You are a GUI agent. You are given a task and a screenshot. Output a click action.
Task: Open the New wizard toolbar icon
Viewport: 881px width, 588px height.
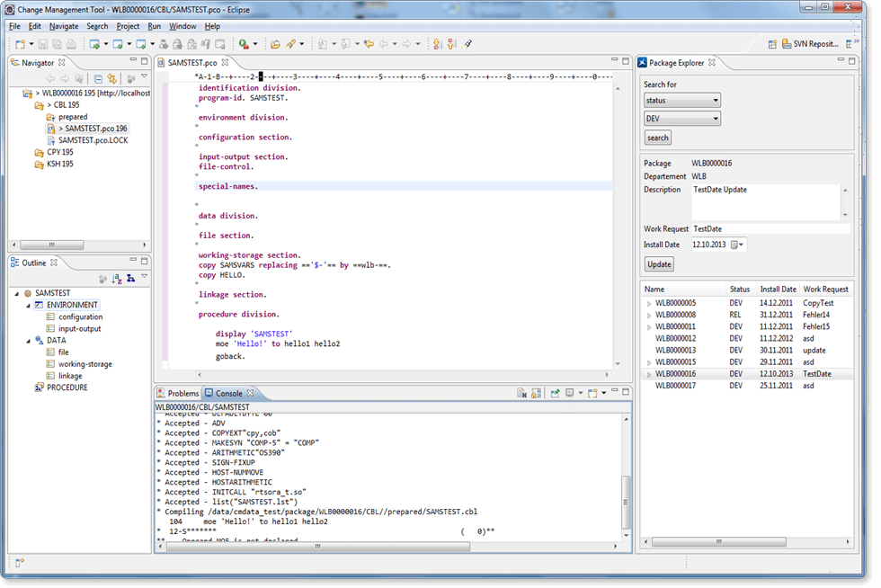[x=19, y=43]
